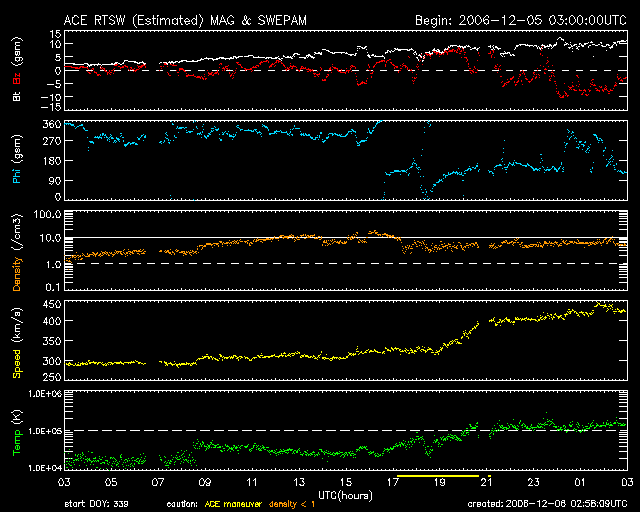Click the '01' hour label on the time axis

[x=580, y=483]
